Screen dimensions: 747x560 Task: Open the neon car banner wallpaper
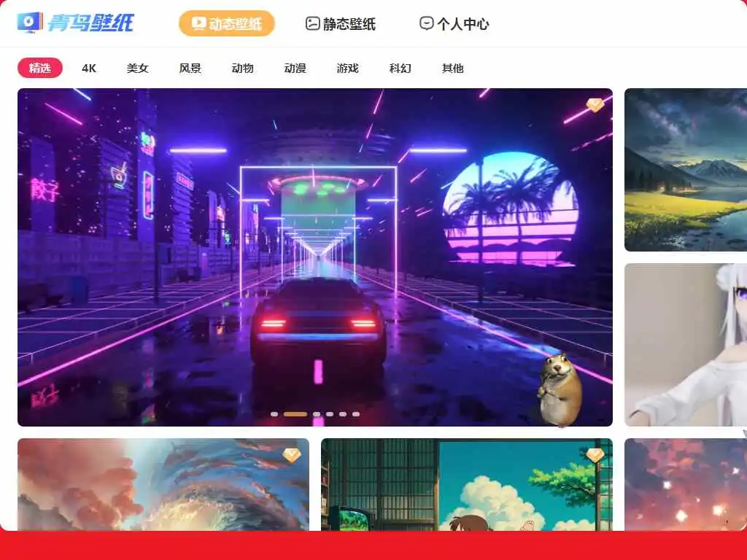pyautogui.click(x=315, y=257)
